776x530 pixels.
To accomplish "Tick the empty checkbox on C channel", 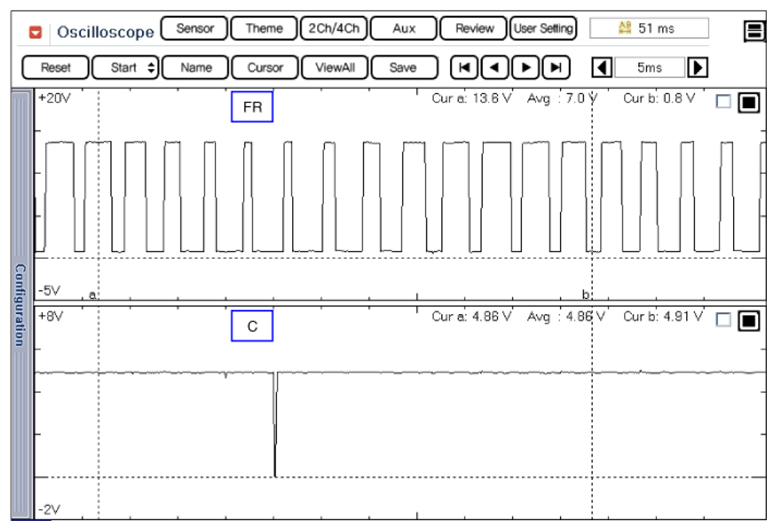I will (x=723, y=321).
